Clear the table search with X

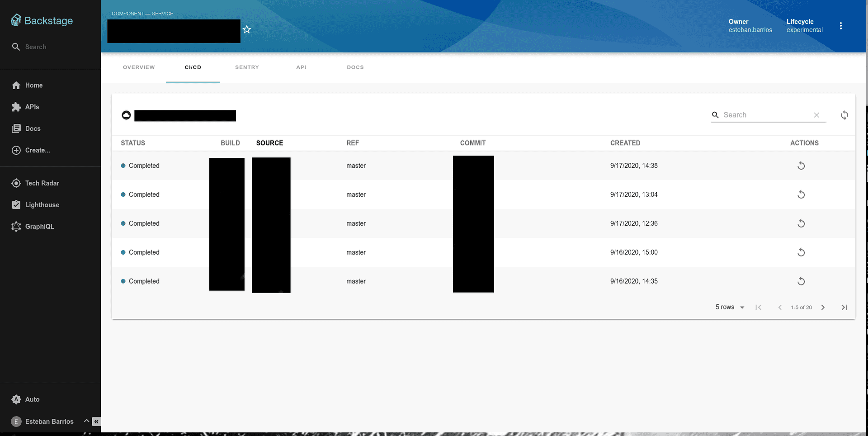[x=816, y=115]
